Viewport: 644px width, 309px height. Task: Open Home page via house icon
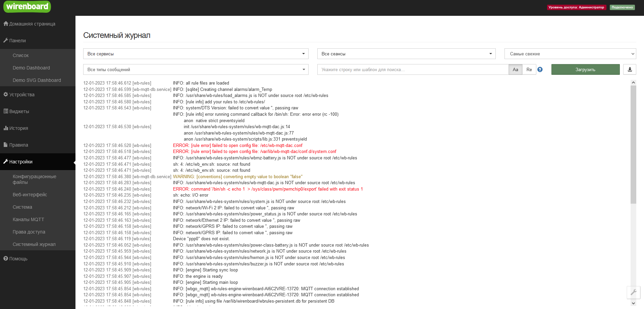tap(6, 24)
